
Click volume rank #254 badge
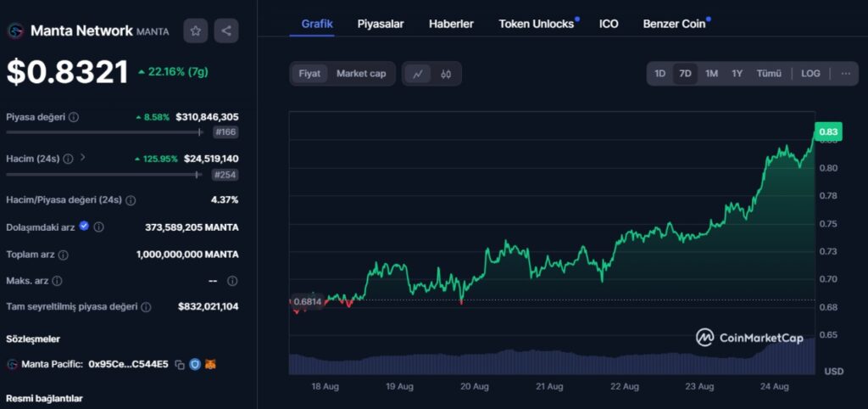(225, 175)
